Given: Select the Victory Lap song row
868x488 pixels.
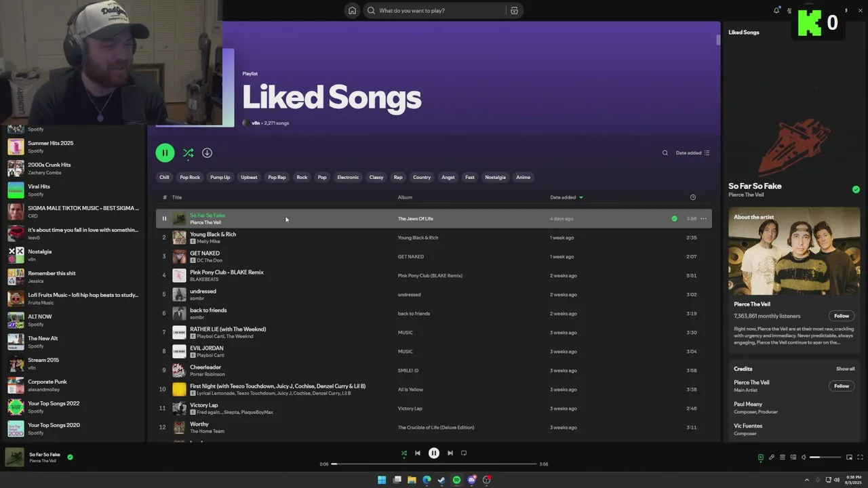Looking at the screenshot, I should point(434,408).
